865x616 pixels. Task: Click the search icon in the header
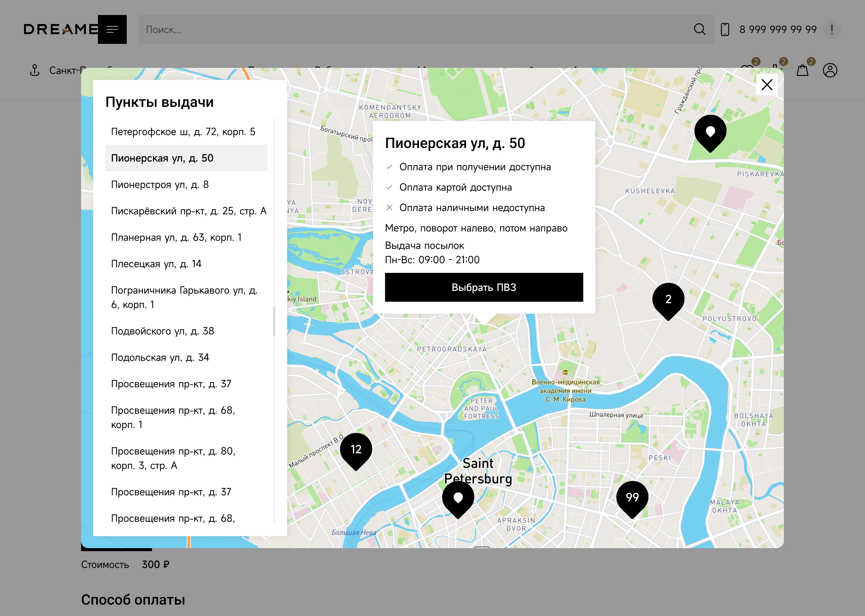pyautogui.click(x=699, y=29)
